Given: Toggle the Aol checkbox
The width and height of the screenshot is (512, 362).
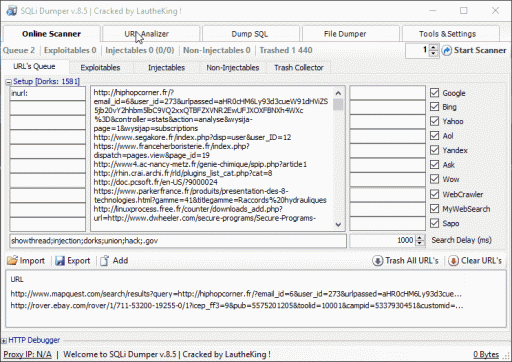Looking at the screenshot, I should (x=434, y=135).
